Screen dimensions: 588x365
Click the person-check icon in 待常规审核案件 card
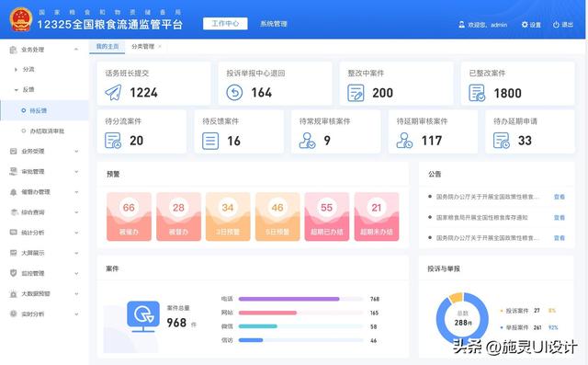coord(307,141)
